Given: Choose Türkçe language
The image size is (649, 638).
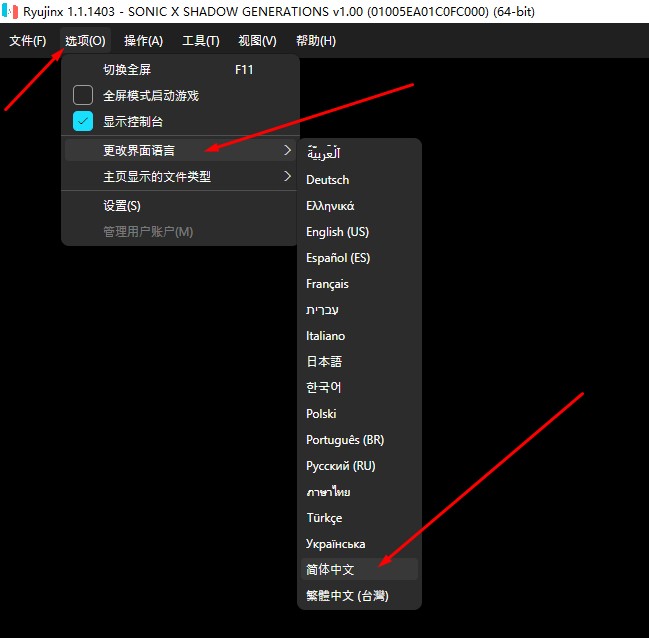Looking at the screenshot, I should click(x=359, y=518).
